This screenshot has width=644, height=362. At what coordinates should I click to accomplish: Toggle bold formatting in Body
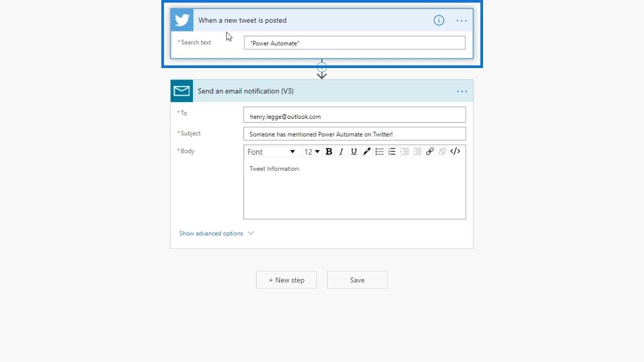(329, 152)
